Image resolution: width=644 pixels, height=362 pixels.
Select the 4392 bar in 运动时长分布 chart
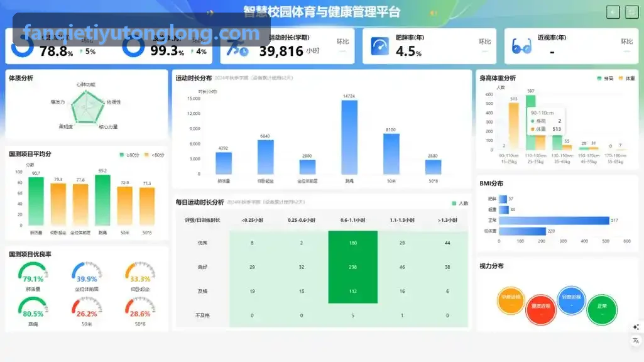224,163
